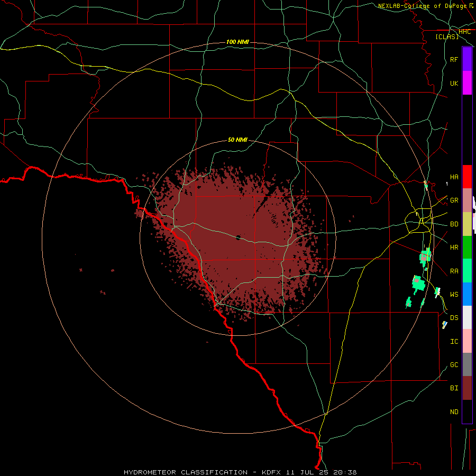This screenshot has width=476, height=476.
Task: Click the 50 NMI range ring label
Action: click(x=237, y=140)
